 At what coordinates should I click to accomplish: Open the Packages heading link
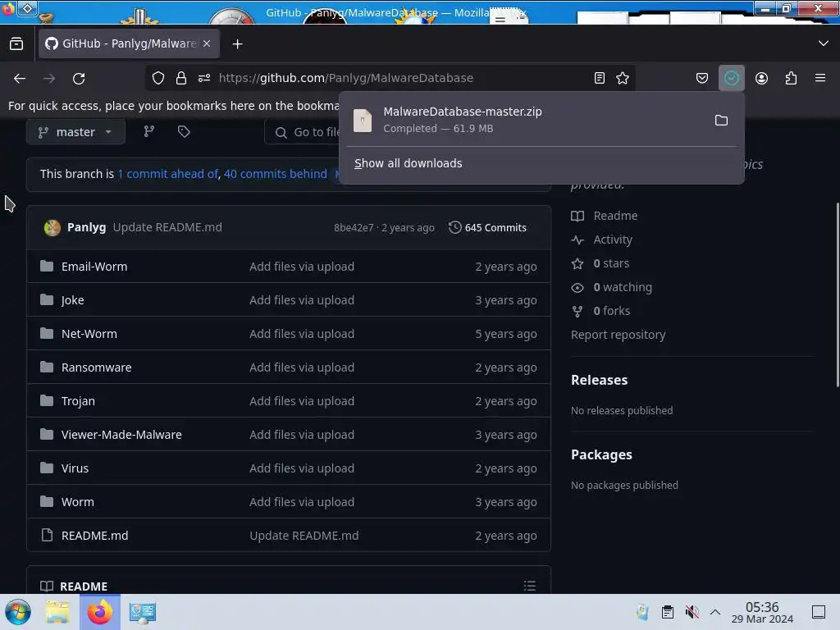[601, 454]
